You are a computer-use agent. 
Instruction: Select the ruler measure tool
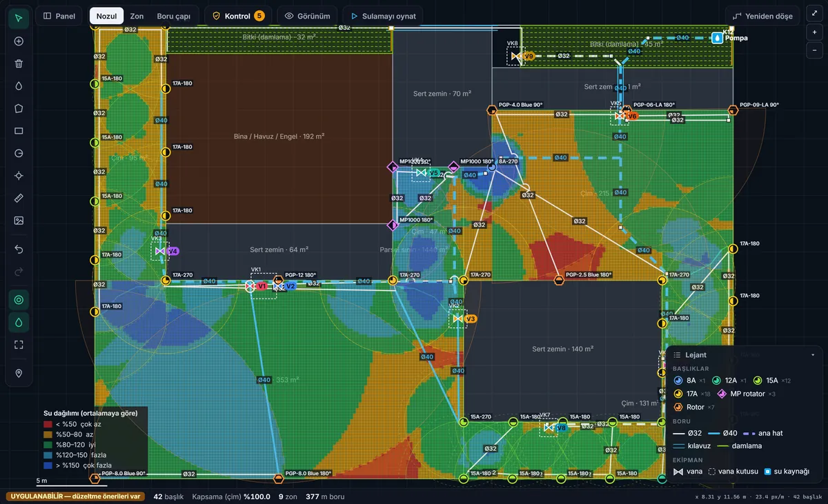click(19, 198)
